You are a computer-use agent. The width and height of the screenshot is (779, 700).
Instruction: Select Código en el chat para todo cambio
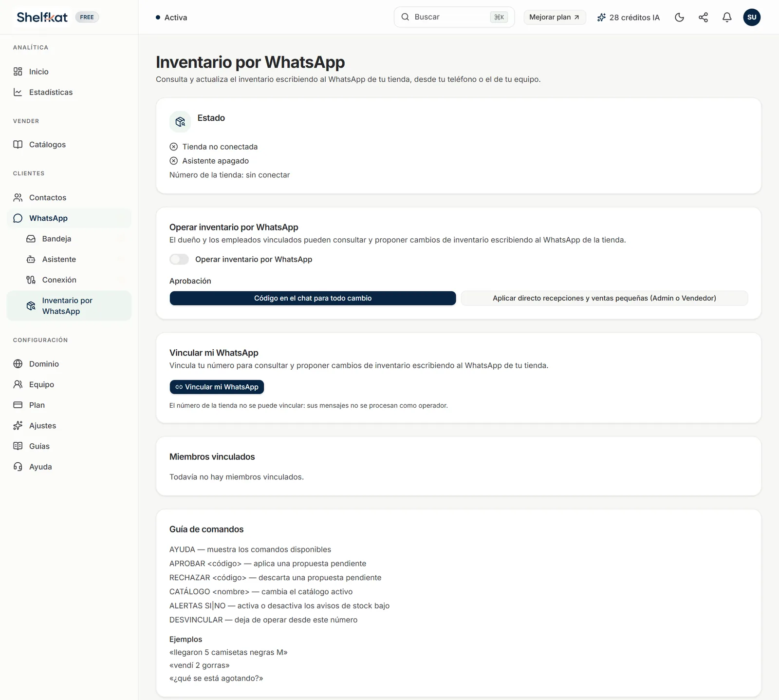[x=313, y=298]
